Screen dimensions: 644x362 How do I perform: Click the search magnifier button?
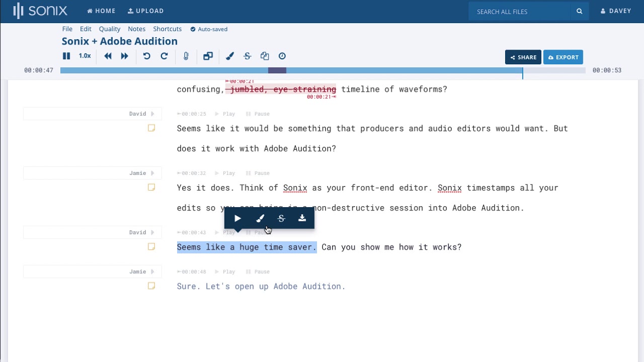pyautogui.click(x=580, y=11)
